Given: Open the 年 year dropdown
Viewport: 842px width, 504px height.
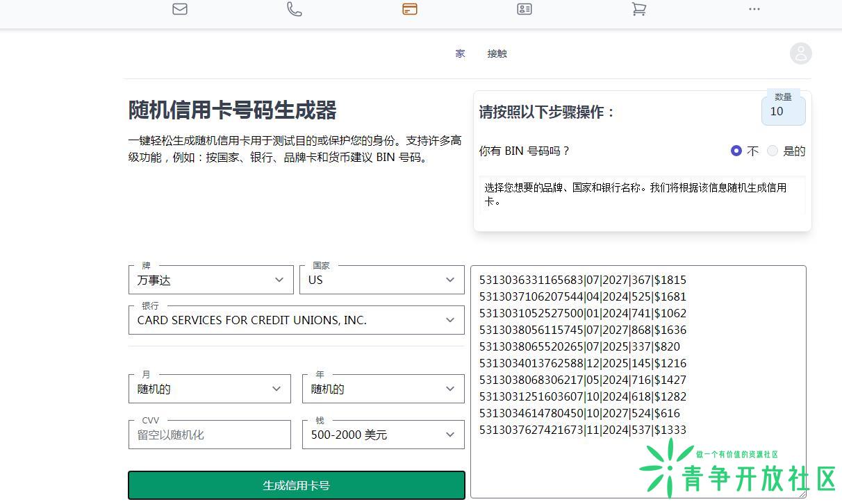Looking at the screenshot, I should point(383,389).
